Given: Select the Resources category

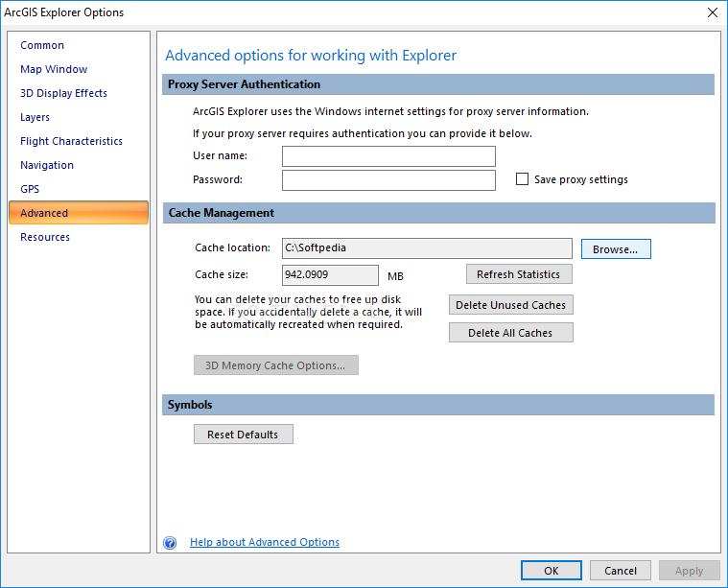Looking at the screenshot, I should point(45,237).
